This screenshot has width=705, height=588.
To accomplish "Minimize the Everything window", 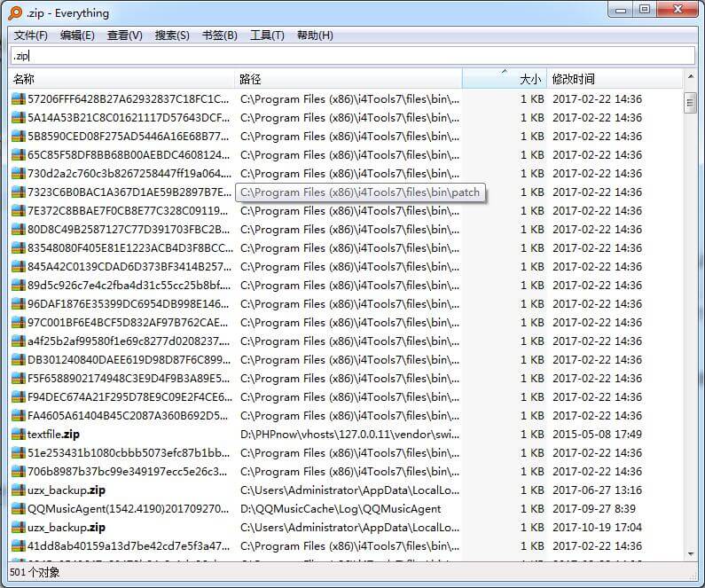I will pyautogui.click(x=621, y=10).
